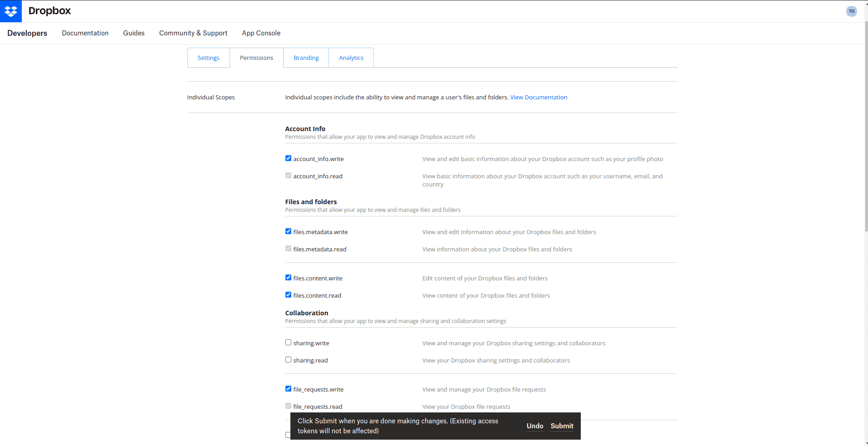Click the Dropbox logo
Screen dimensions: 868x446
click(11, 11)
